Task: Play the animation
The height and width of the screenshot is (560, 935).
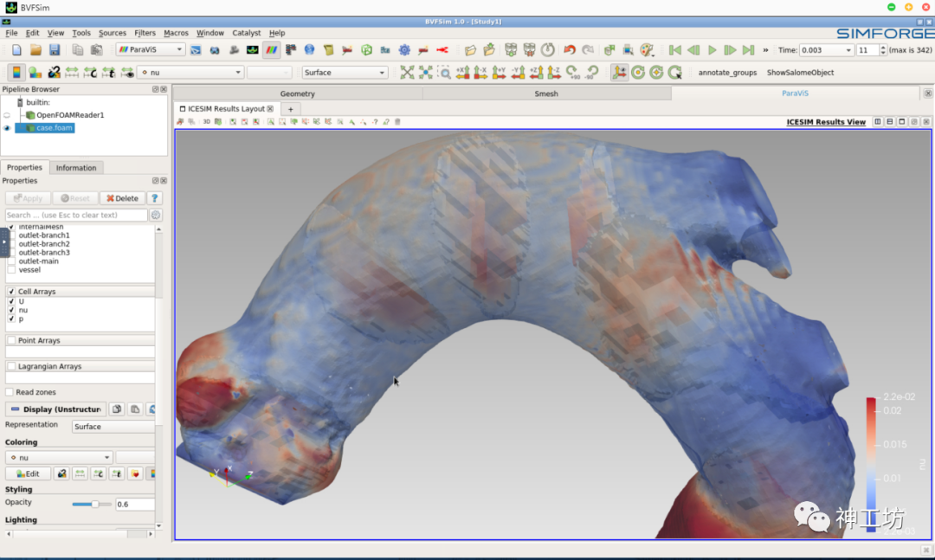Action: pos(712,50)
